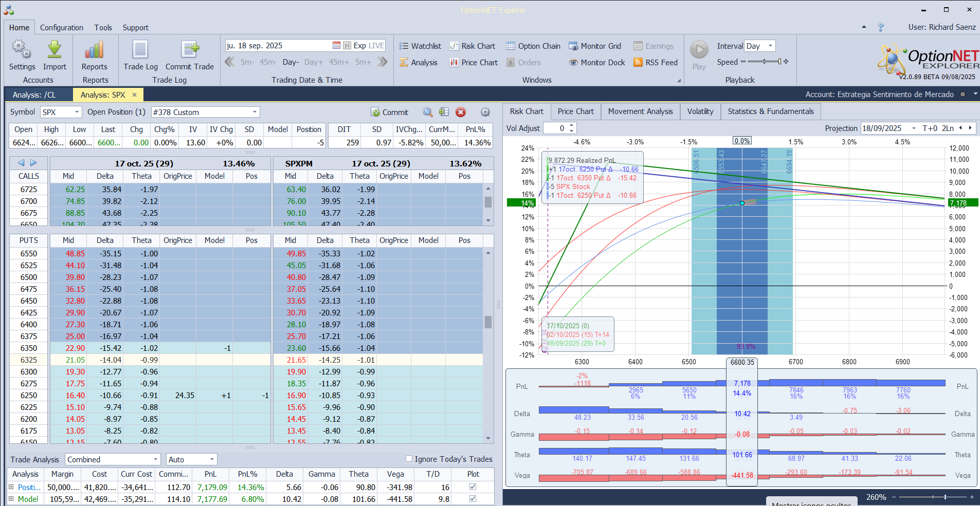Go to previous expiration with left arrow
Viewport: 980px width, 506px height.
coord(21,163)
